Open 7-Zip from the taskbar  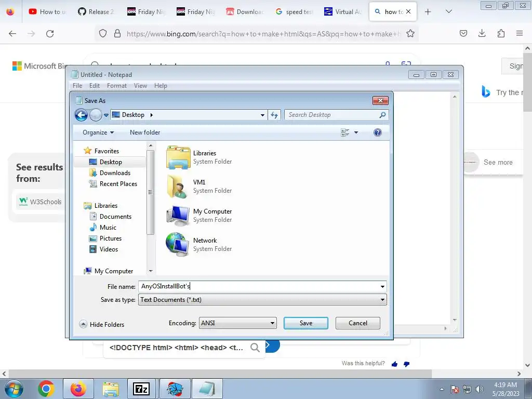(x=141, y=389)
